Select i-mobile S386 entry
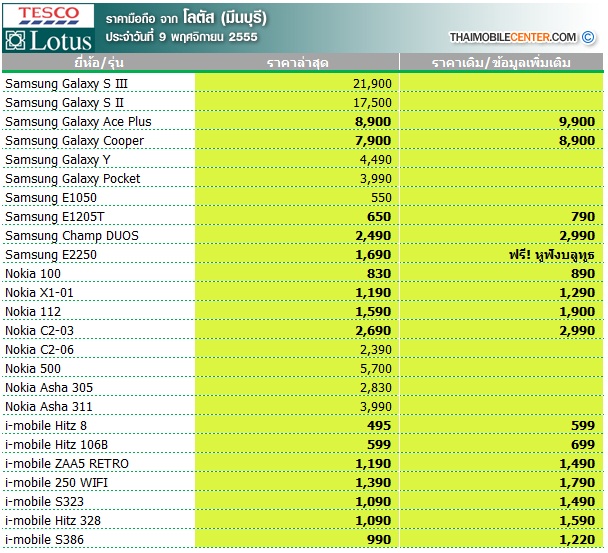Screen dimensions: 608x553 pos(44,540)
